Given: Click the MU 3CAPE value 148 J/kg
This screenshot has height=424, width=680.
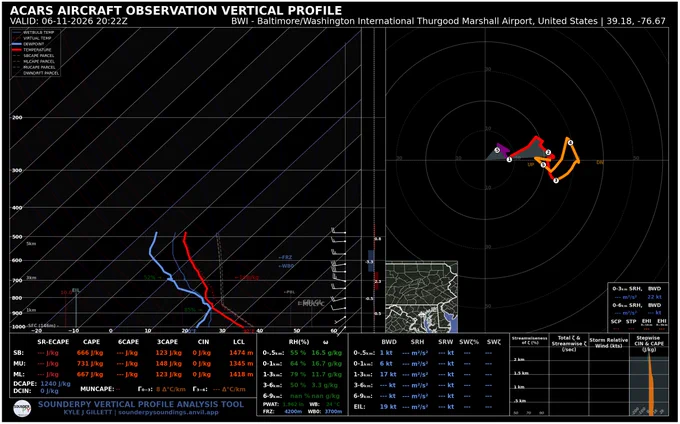Looking at the screenshot, I should click(x=167, y=363).
